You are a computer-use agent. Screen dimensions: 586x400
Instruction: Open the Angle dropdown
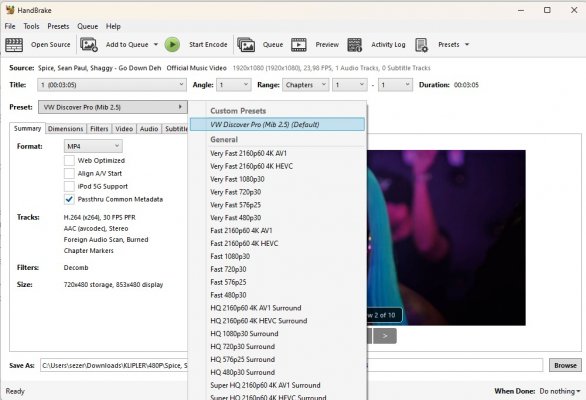click(234, 85)
